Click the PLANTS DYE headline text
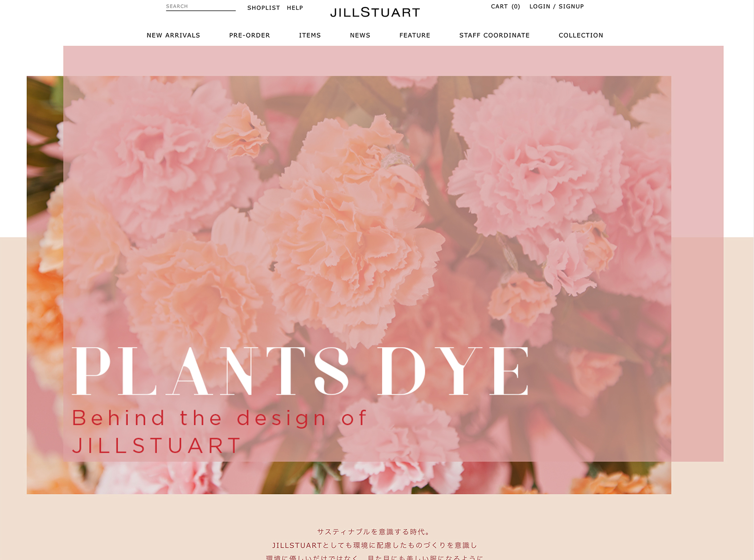The height and width of the screenshot is (560, 754). point(300,371)
